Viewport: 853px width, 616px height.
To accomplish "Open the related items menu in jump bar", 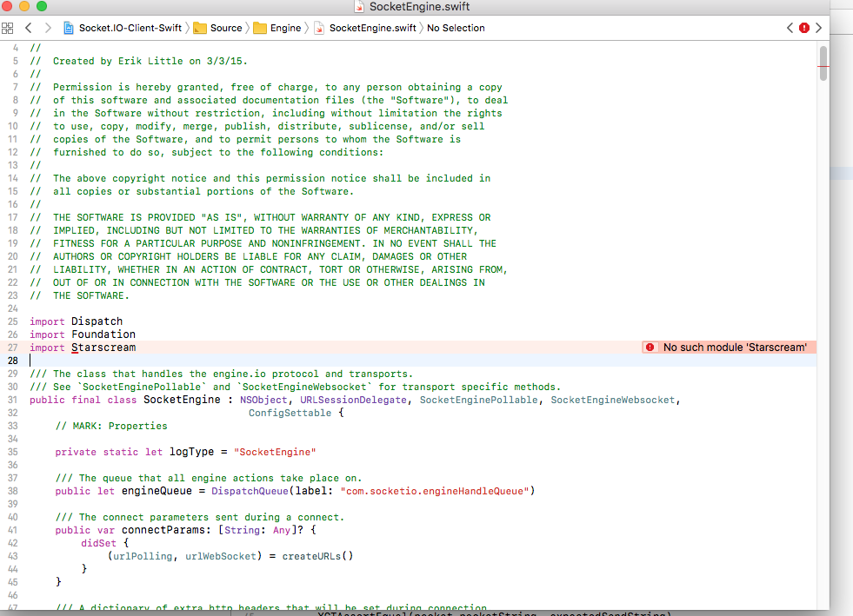I will point(9,28).
